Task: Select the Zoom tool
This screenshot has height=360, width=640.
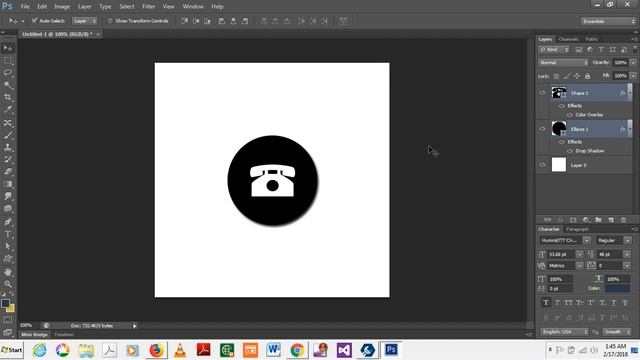Action: click(8, 284)
